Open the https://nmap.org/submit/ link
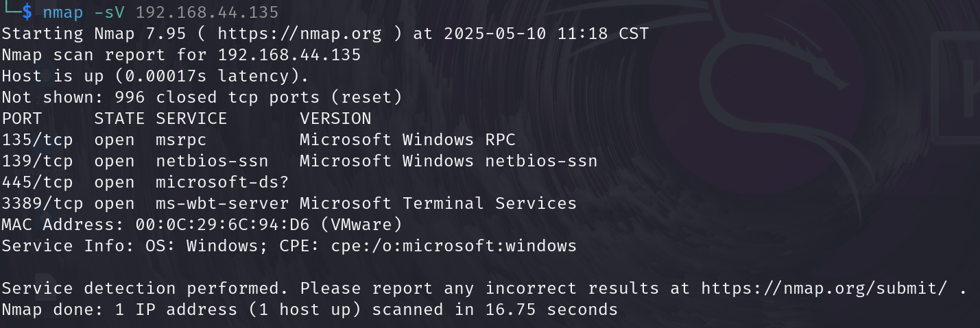Viewport: 980px width, 328px height. tap(822, 288)
